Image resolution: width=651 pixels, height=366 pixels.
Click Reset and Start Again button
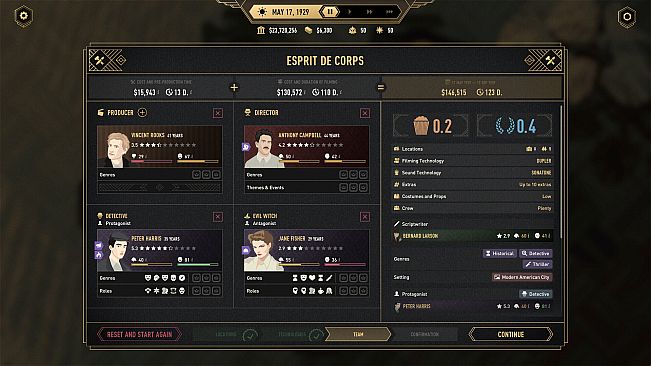click(x=139, y=334)
